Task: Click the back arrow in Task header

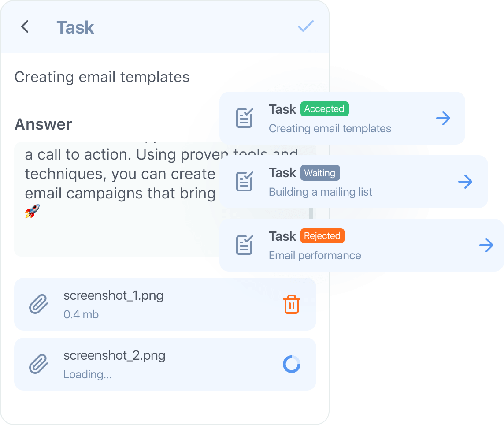Action: click(x=25, y=27)
